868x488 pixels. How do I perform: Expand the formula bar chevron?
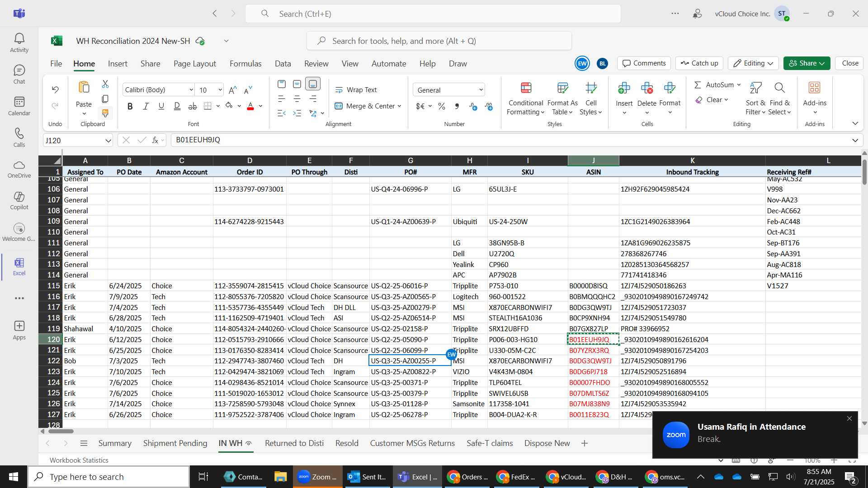[x=855, y=141]
